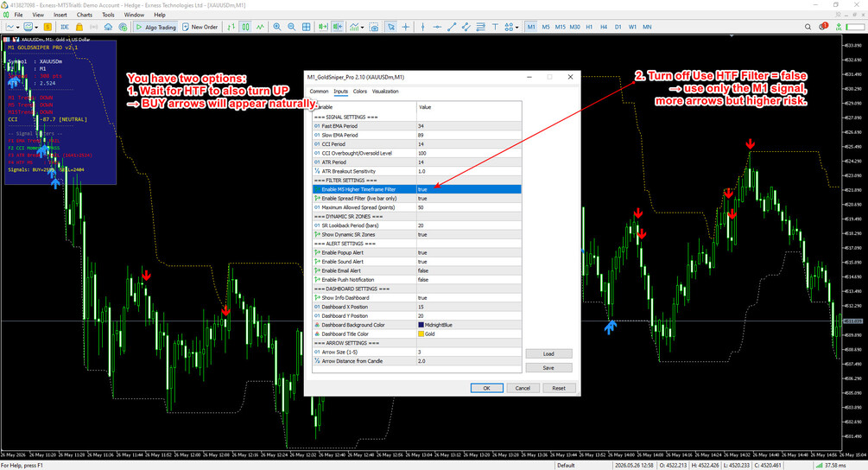This screenshot has height=470, width=868.
Task: Select the horizontal line drawing tool
Action: pyautogui.click(x=437, y=27)
